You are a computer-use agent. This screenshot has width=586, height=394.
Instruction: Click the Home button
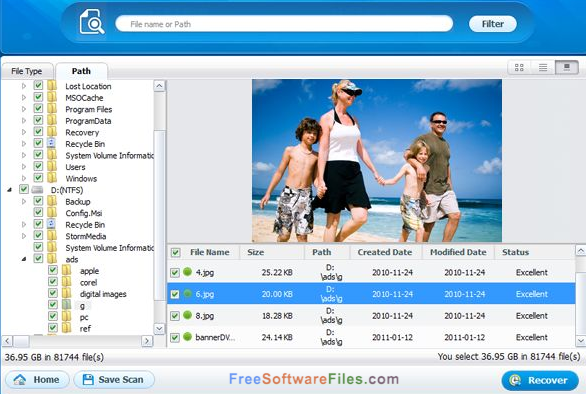click(x=37, y=380)
